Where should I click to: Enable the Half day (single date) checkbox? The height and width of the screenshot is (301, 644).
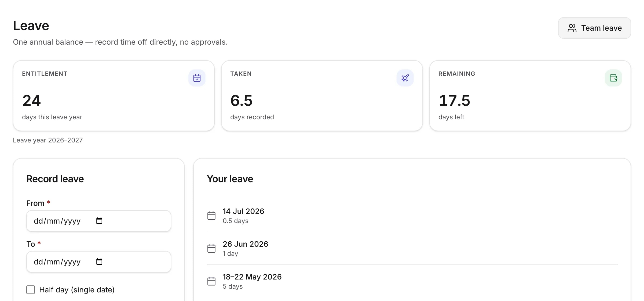pos(31,290)
